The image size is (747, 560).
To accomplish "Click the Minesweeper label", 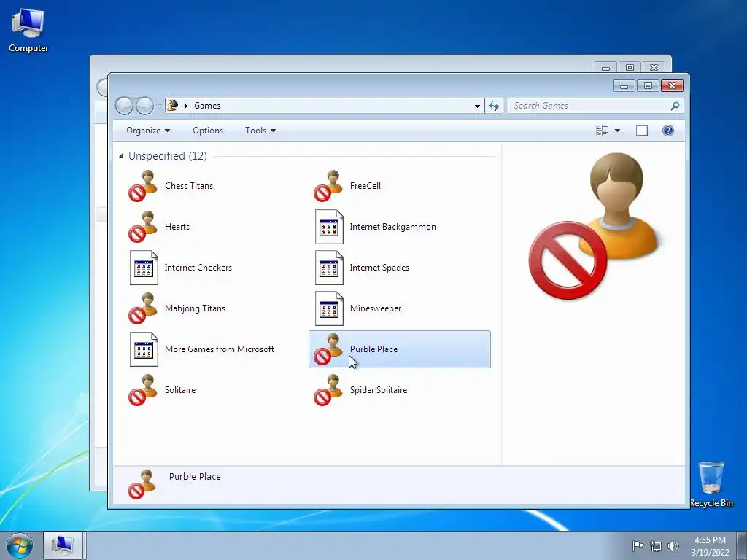I will 376,308.
